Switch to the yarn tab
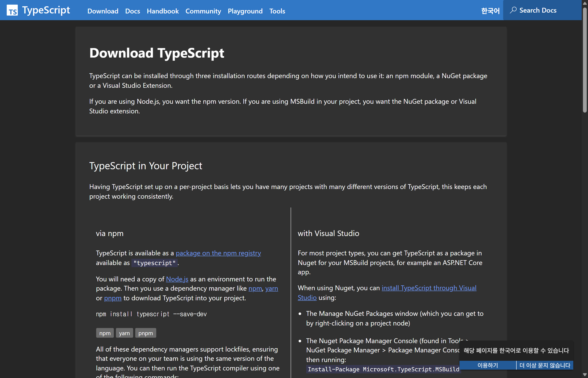Screen dimensions: 588x378 click(x=124, y=333)
